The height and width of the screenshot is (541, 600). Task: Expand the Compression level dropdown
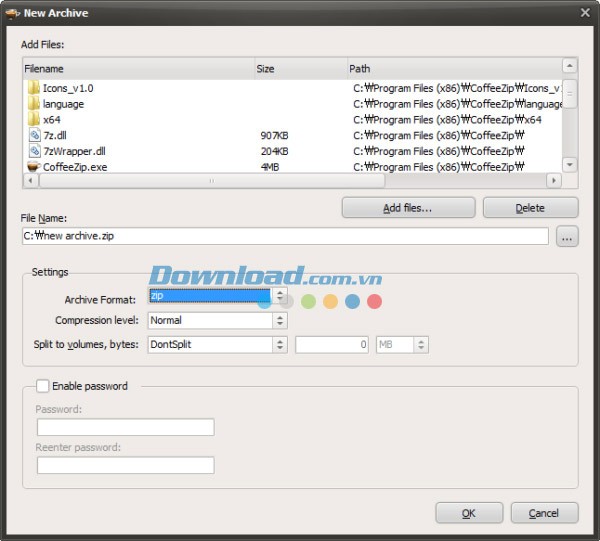(x=279, y=321)
